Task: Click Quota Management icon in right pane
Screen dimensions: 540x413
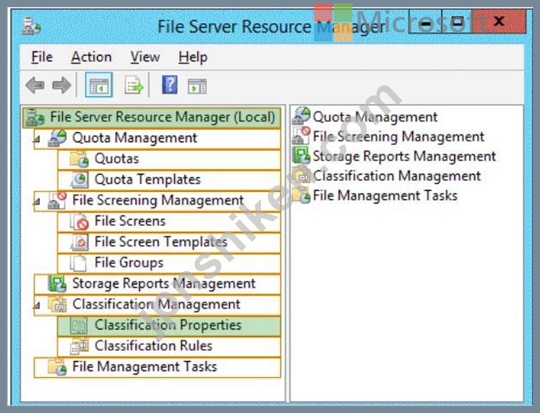Action: (x=302, y=116)
